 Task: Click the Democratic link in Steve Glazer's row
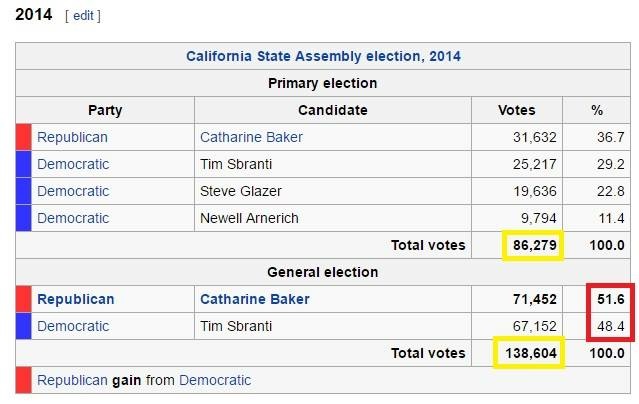point(73,191)
